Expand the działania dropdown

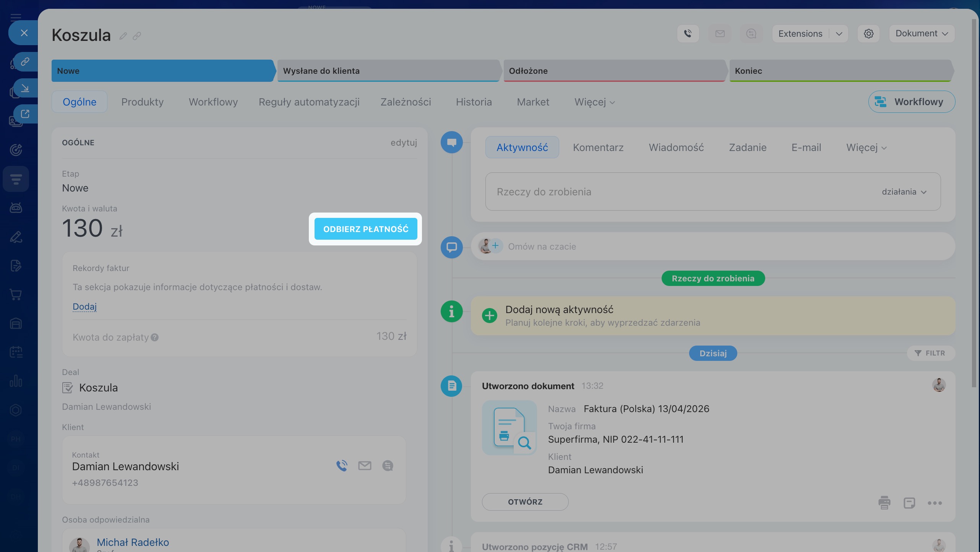coord(904,192)
